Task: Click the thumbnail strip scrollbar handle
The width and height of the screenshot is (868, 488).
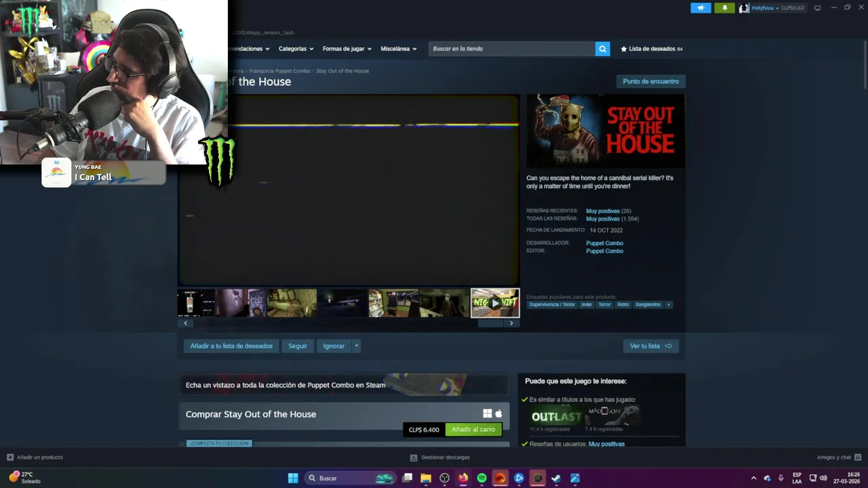Action: [x=490, y=323]
